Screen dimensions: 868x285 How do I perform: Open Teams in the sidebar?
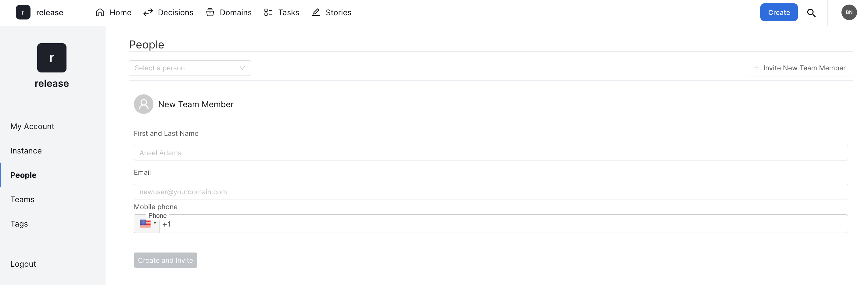pyautogui.click(x=22, y=199)
